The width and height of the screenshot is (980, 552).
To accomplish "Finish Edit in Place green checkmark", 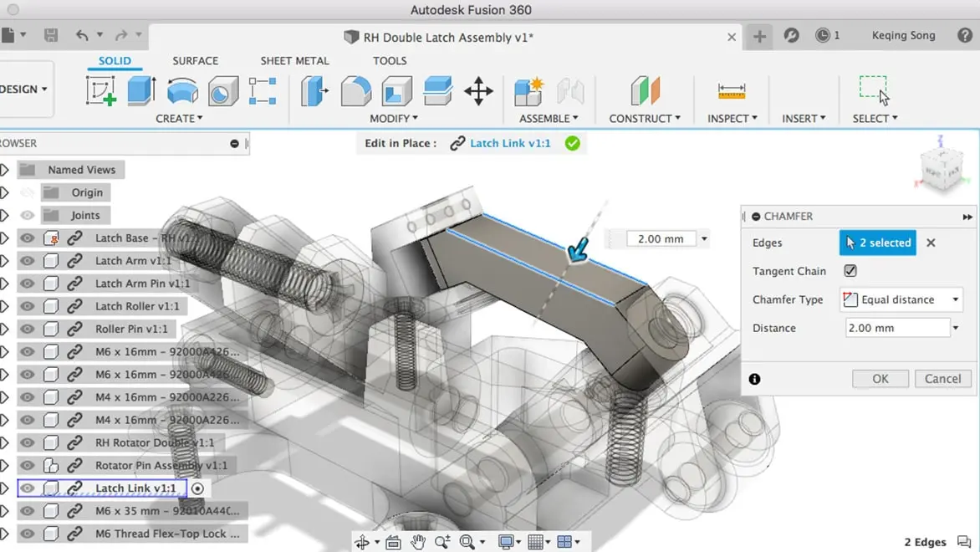I will pyautogui.click(x=572, y=143).
